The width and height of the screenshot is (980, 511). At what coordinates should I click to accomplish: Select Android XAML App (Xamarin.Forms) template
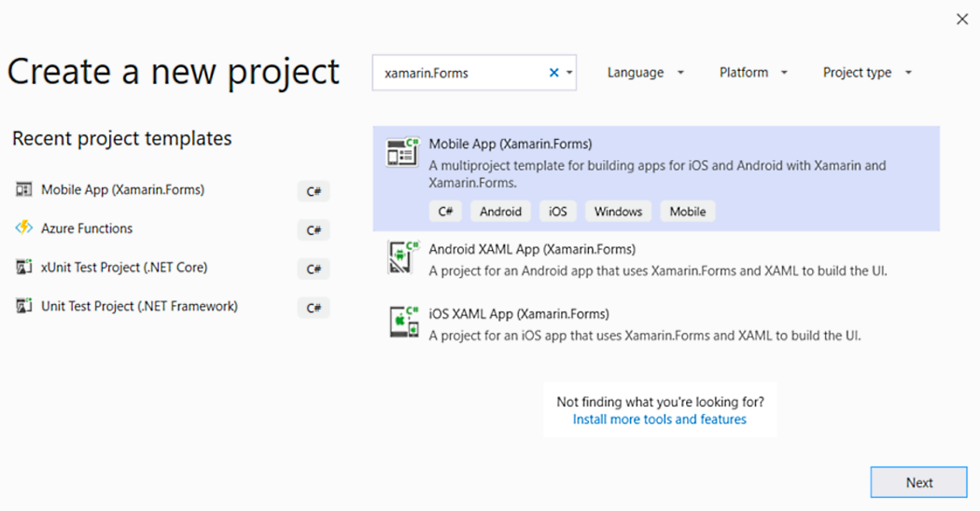coord(656,260)
